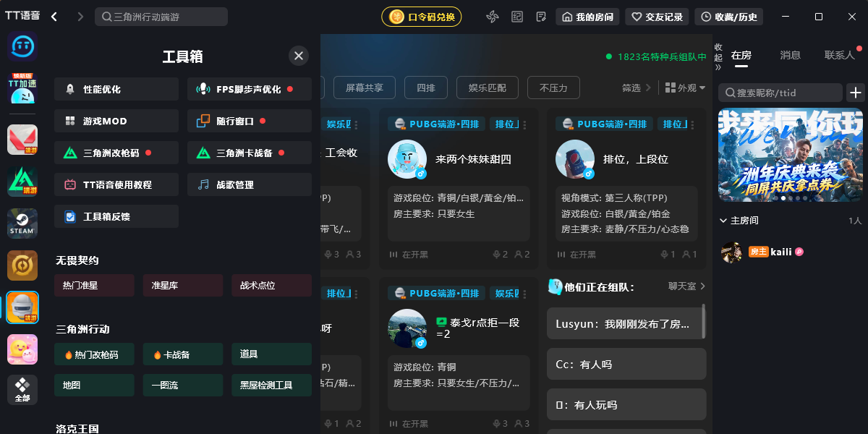Switch to 联系人 tab
The width and height of the screenshot is (868, 434).
(839, 55)
